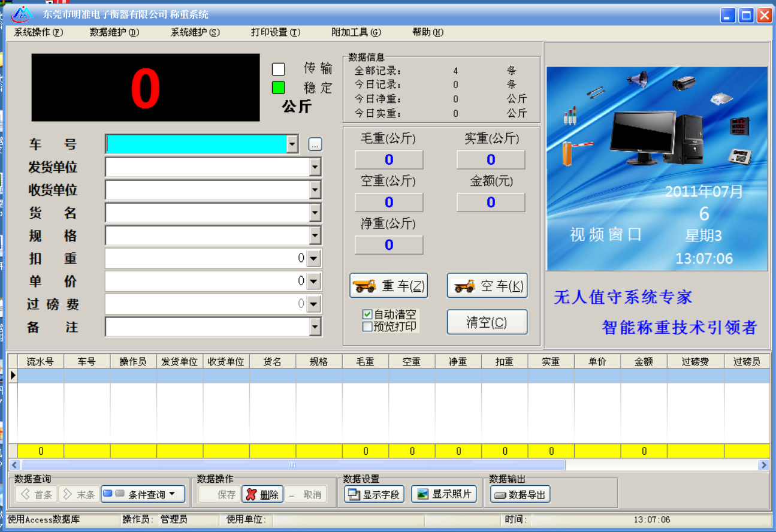This screenshot has width=776, height=532.
Task: Click the table's horizontal scrollbar thumb
Action: (292, 465)
